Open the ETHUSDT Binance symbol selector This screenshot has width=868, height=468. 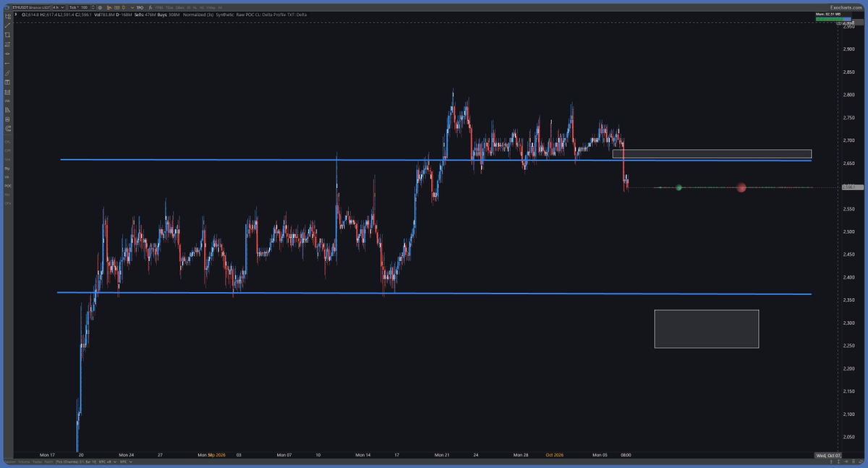click(x=31, y=7)
